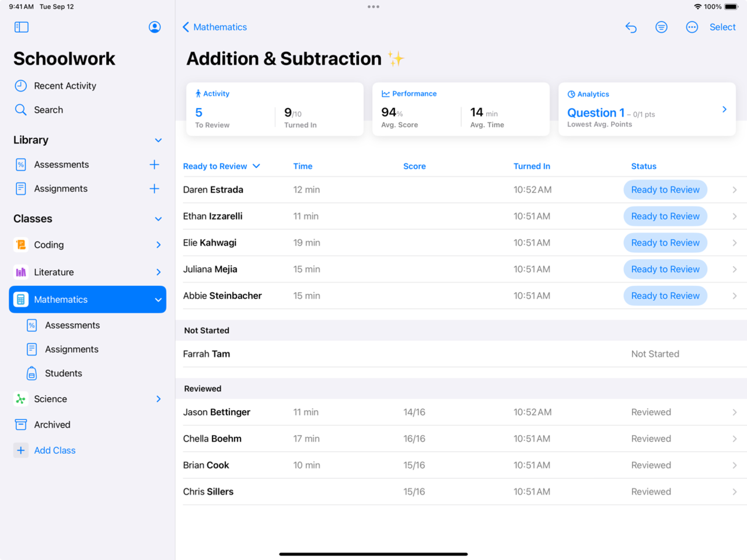Sort by Score column header
The width and height of the screenshot is (747, 560).
tap(414, 166)
